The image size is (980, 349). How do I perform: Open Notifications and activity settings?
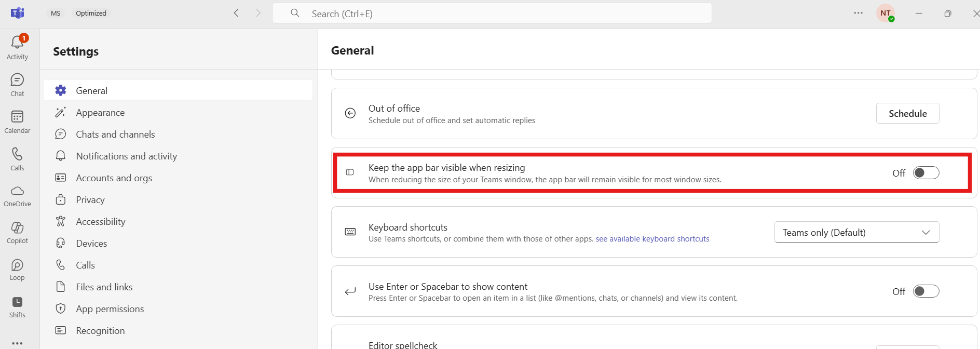(x=178, y=156)
